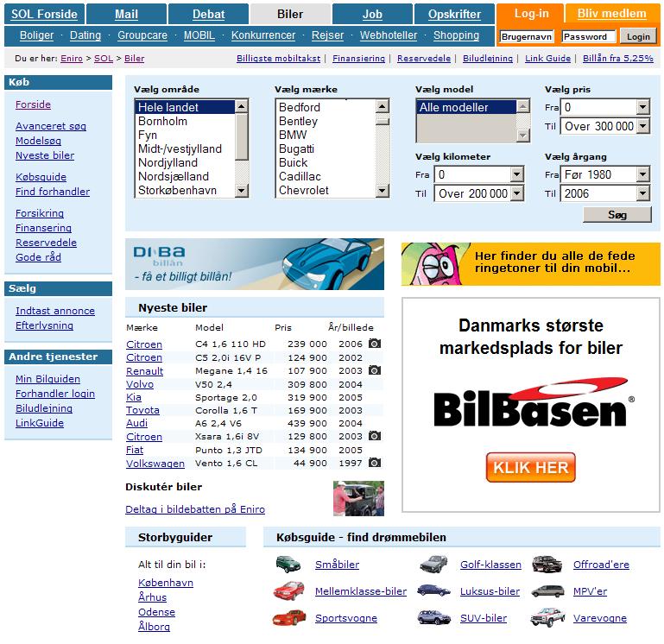664x644 pixels.
Task: Click mærke list scroll up arrow
Action: point(382,106)
